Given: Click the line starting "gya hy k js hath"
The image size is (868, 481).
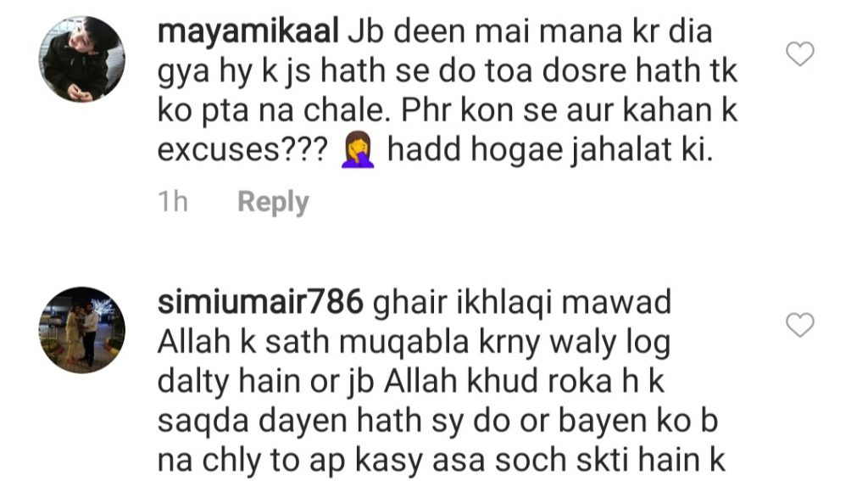Looking at the screenshot, I should (x=448, y=71).
